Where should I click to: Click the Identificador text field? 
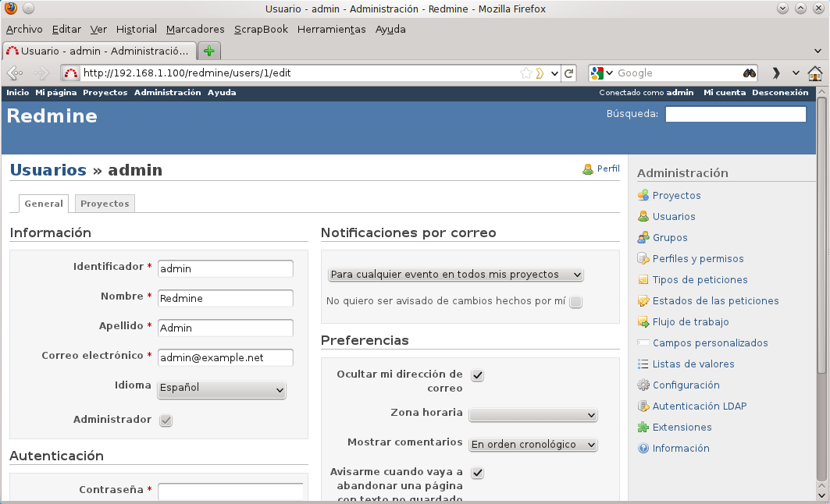coord(226,268)
